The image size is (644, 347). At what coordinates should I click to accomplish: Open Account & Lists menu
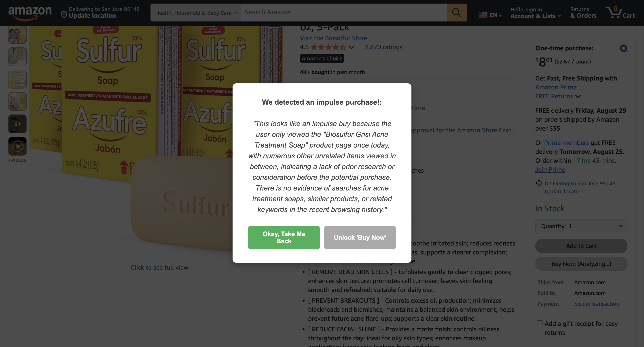(x=536, y=13)
